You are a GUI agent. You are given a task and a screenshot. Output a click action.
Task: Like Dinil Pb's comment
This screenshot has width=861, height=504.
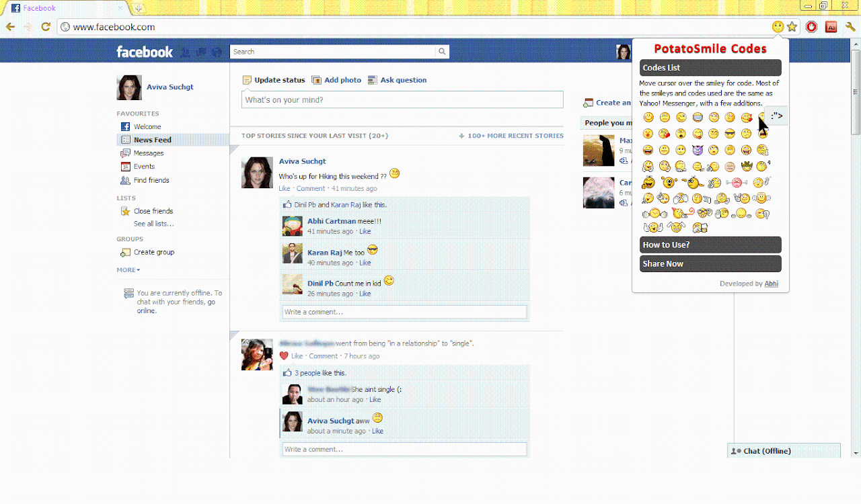click(x=365, y=294)
